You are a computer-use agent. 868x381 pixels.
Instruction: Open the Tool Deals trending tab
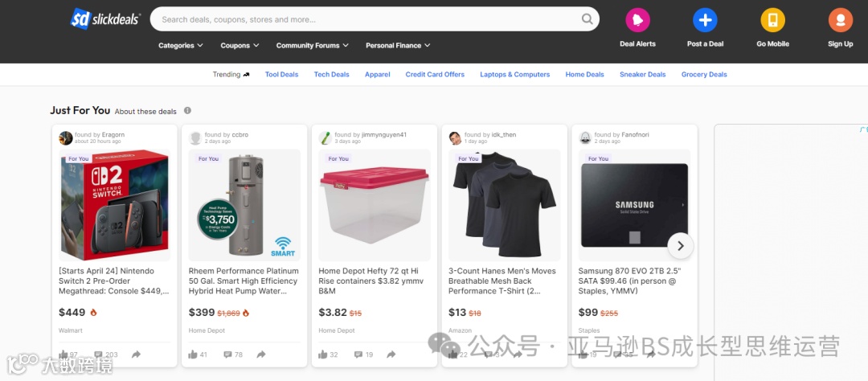(x=282, y=75)
